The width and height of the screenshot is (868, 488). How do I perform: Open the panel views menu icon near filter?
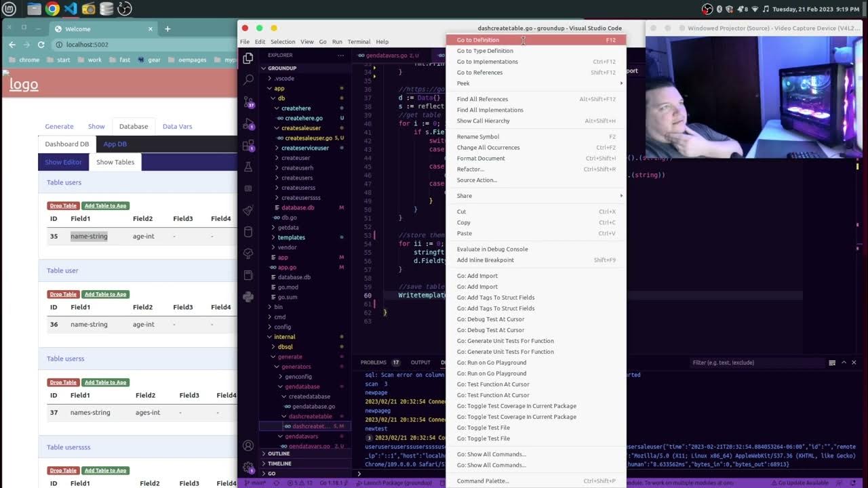tap(832, 363)
